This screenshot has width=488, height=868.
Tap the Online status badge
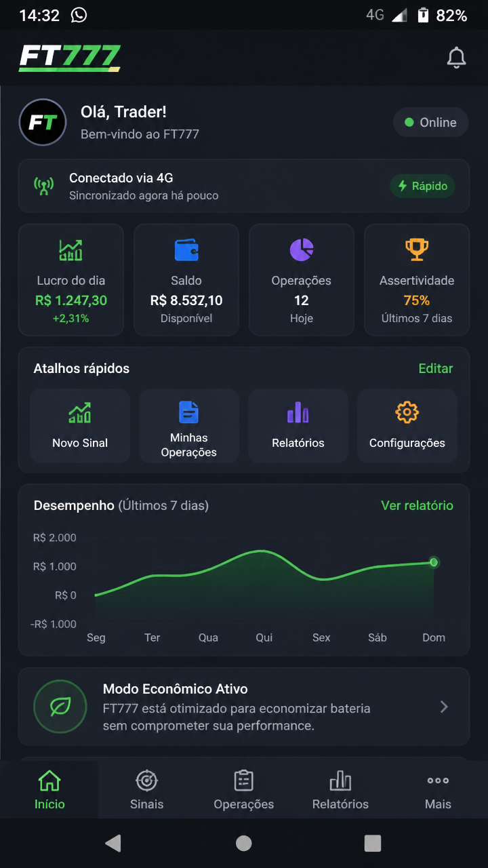[430, 123]
